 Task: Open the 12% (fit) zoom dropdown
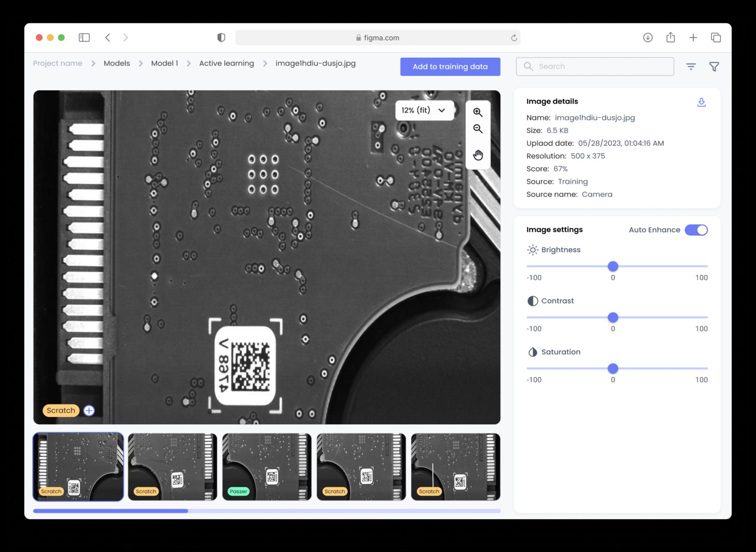point(424,110)
